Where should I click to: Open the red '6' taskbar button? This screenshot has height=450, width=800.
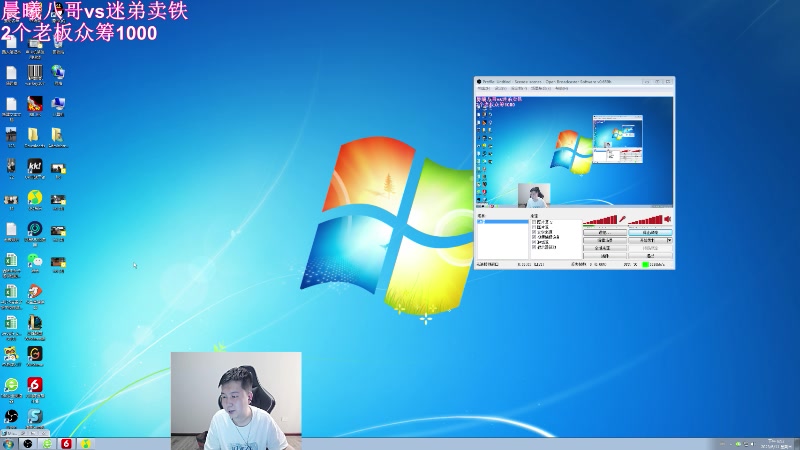(66, 444)
